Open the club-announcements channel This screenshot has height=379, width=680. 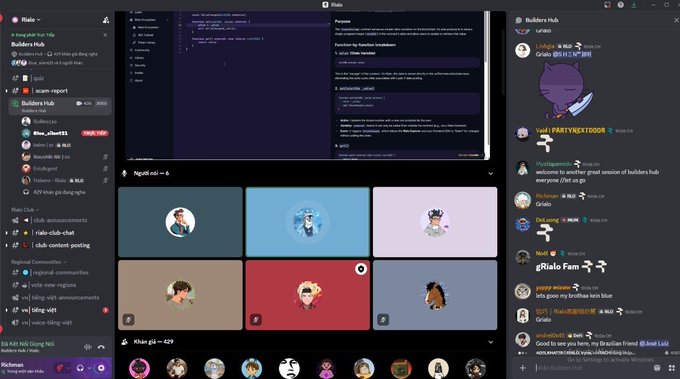point(60,220)
